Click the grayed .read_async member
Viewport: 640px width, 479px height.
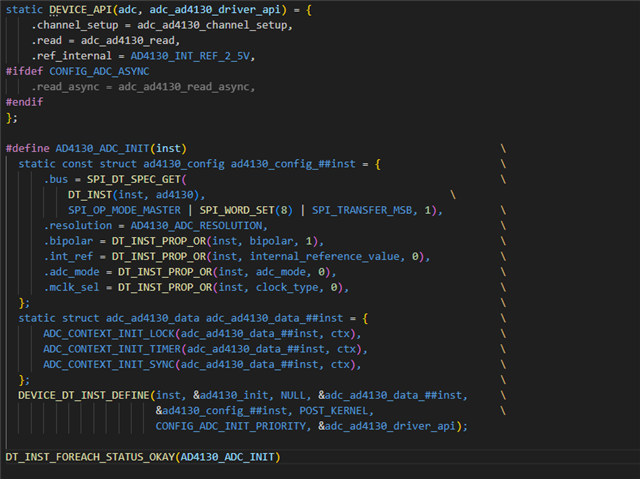[x=65, y=87]
